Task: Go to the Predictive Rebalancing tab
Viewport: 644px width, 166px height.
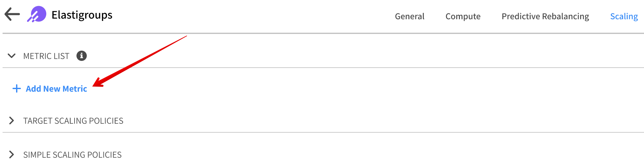Action: click(545, 16)
